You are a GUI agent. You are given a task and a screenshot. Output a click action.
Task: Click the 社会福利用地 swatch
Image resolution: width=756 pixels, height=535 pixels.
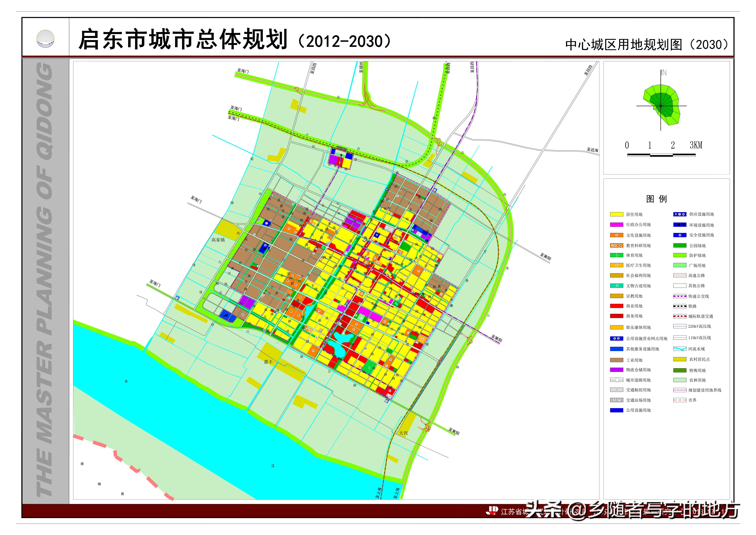[616, 275]
